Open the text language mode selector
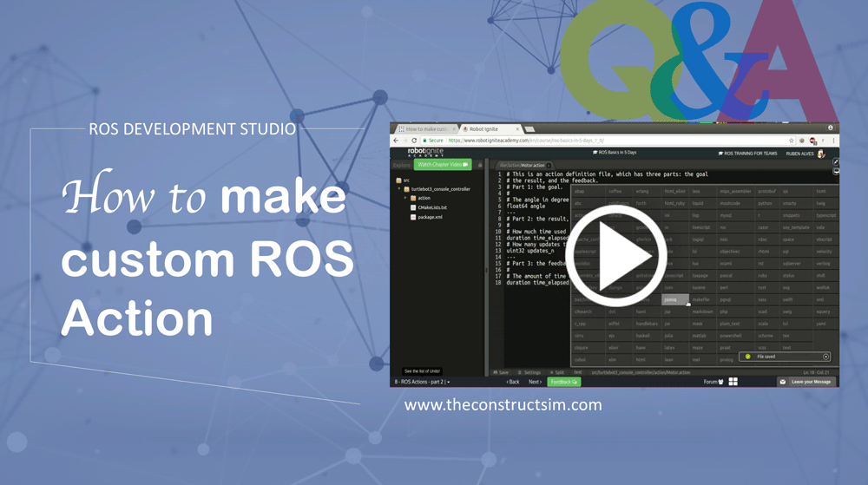The width and height of the screenshot is (868, 485). pyautogui.click(x=577, y=373)
